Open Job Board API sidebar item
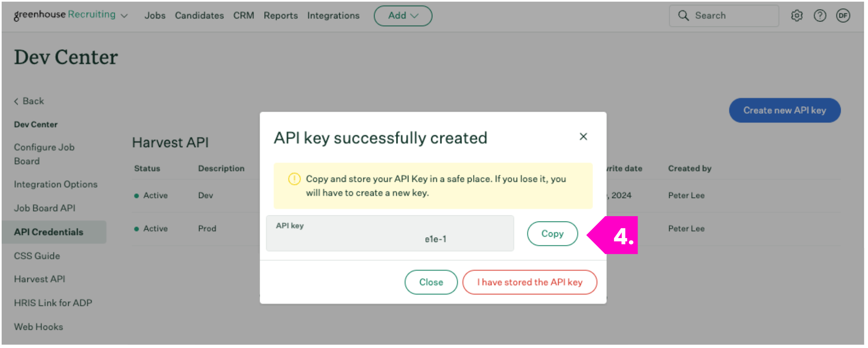Screen dimensions: 868x348 pos(45,208)
